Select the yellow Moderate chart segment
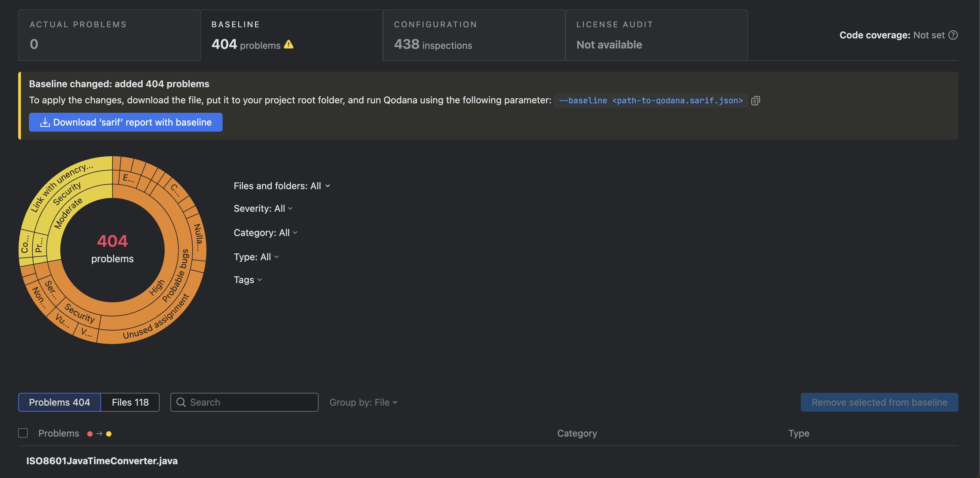 pos(68,214)
